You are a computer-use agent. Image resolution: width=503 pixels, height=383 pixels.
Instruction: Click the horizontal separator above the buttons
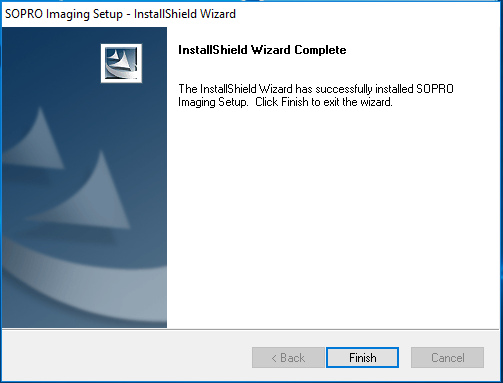pos(251,329)
